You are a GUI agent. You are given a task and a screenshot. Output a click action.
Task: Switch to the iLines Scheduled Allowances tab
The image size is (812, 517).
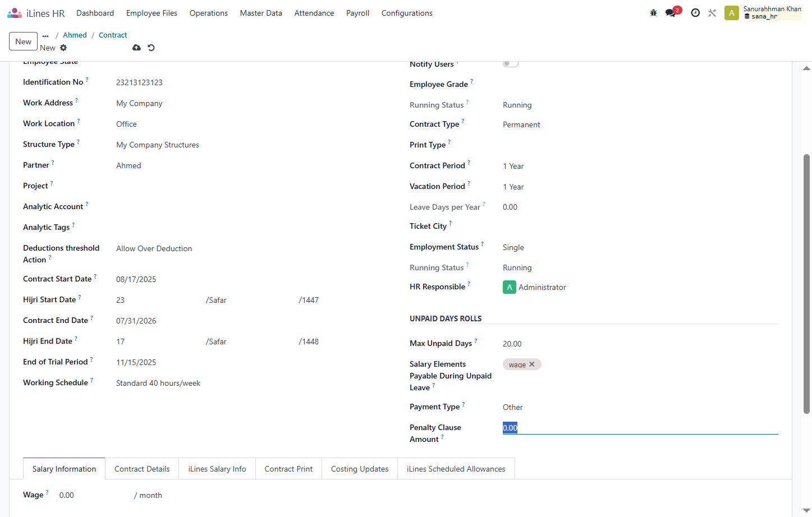pyautogui.click(x=456, y=469)
